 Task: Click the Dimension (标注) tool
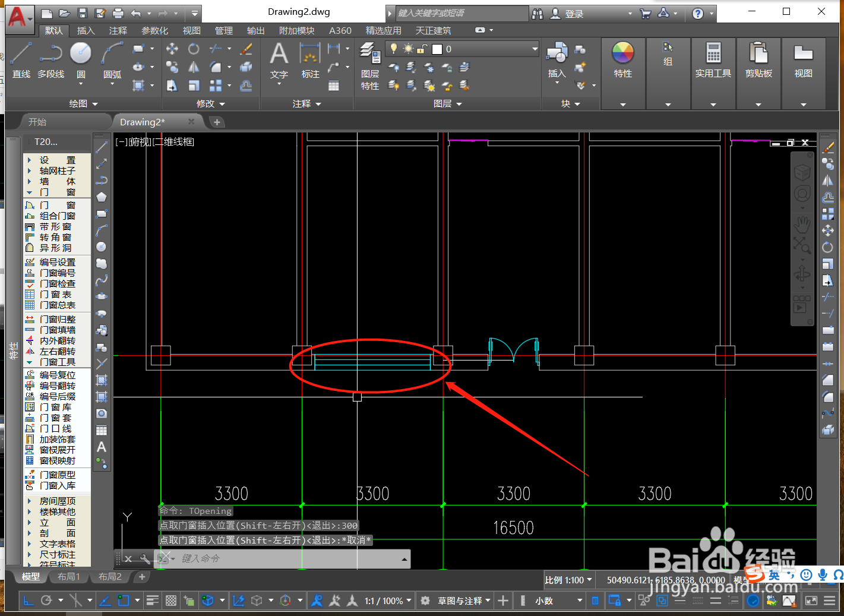coord(310,59)
